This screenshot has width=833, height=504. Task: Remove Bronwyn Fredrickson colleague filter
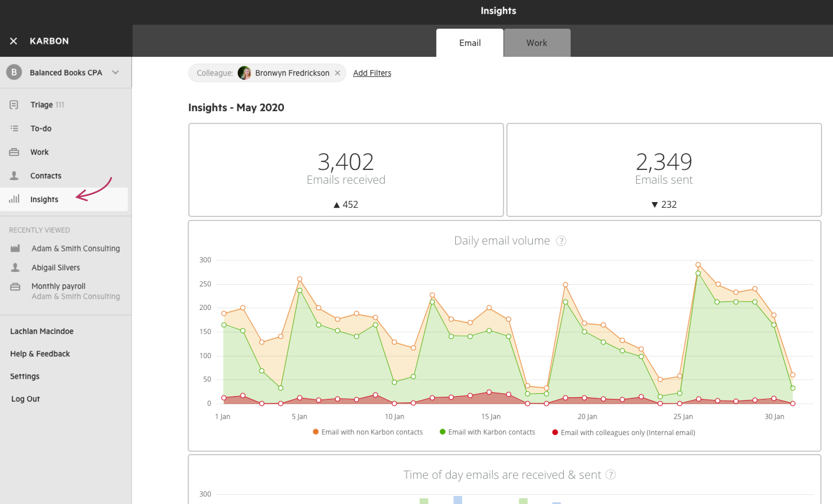pyautogui.click(x=337, y=73)
